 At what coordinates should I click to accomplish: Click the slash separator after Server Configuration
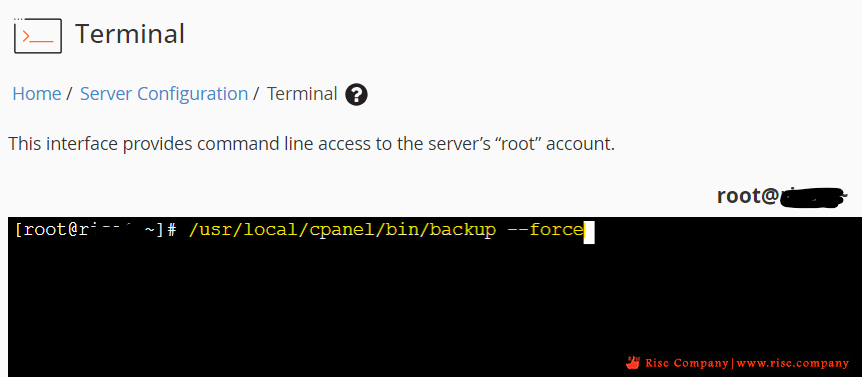(256, 94)
